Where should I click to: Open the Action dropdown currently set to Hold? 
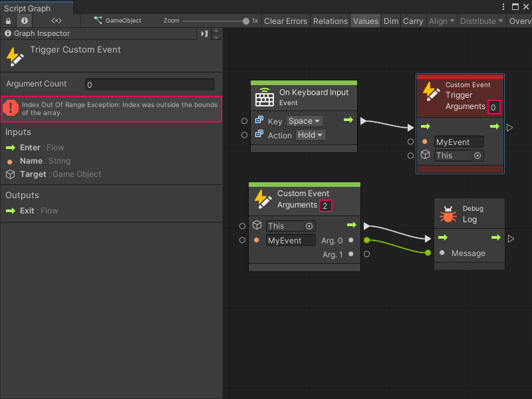tap(310, 135)
